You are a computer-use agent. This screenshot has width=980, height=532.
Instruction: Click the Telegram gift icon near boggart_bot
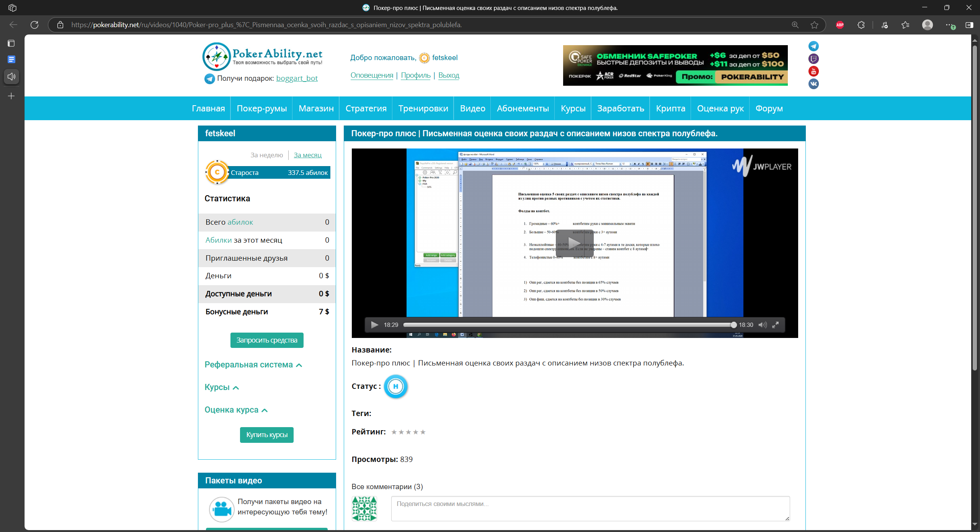click(209, 78)
